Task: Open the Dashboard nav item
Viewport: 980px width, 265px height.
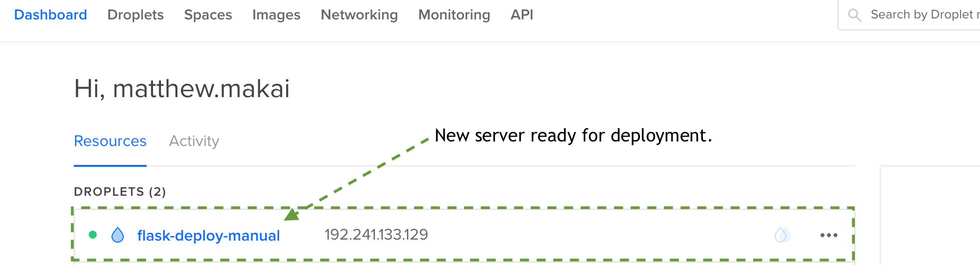Action: (x=50, y=15)
